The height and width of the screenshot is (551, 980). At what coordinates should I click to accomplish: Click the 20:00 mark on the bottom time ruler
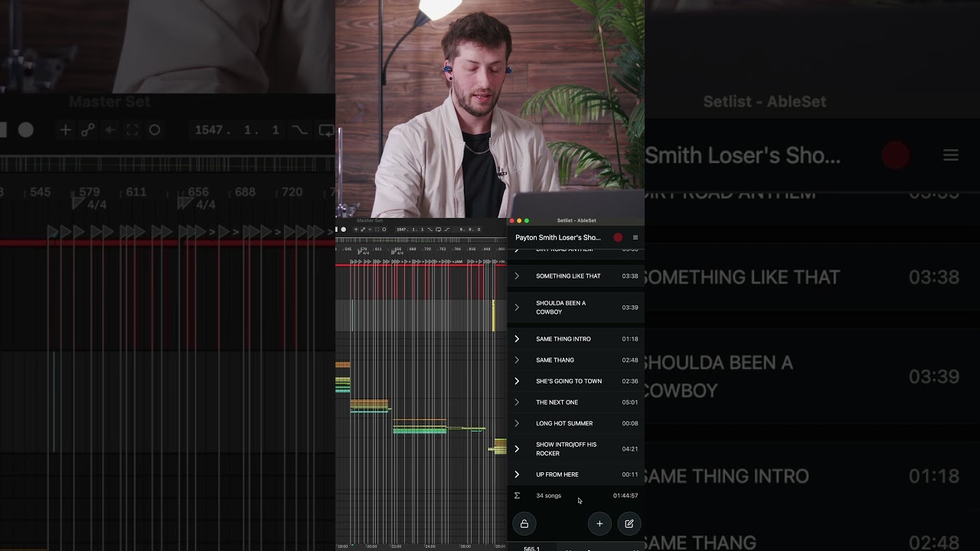tap(371, 546)
